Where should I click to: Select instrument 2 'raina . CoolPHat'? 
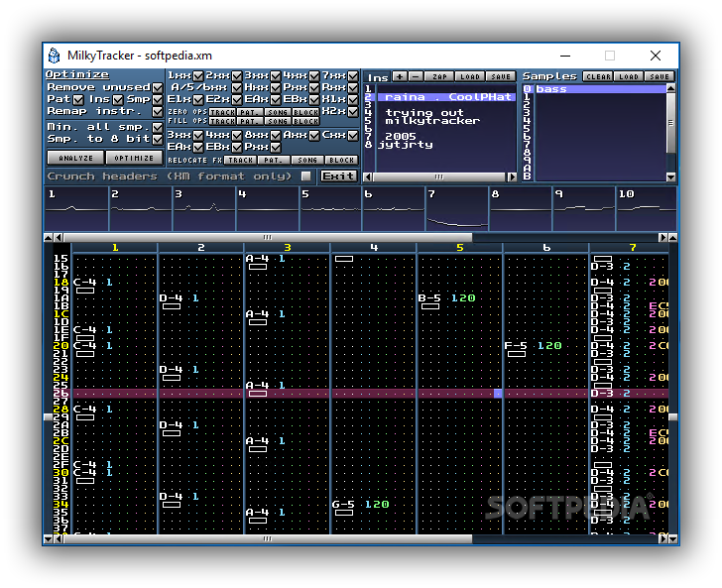pos(445,97)
